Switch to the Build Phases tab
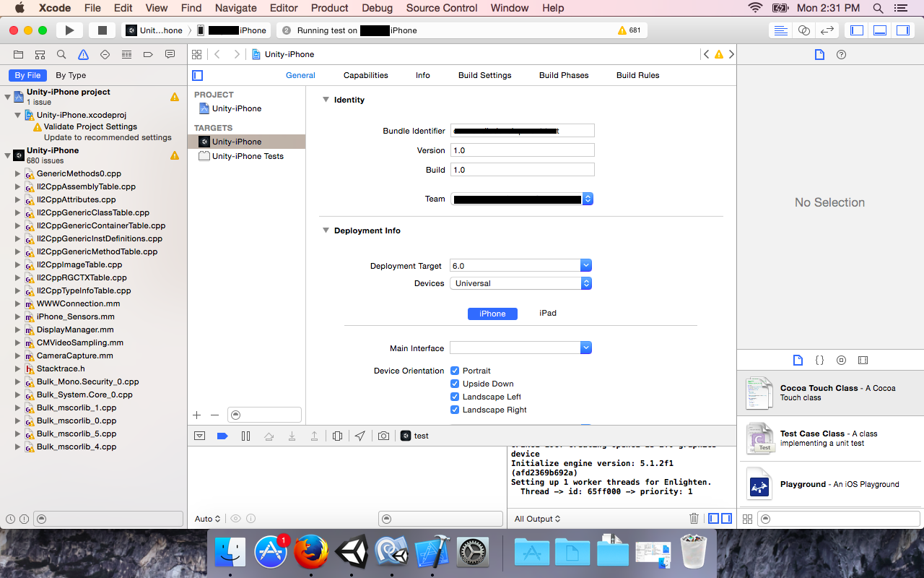Image resolution: width=924 pixels, height=578 pixels. 564,75
